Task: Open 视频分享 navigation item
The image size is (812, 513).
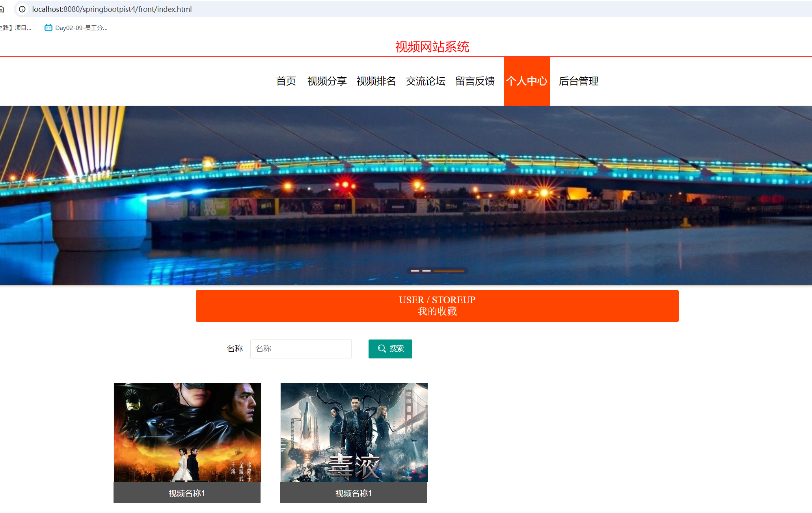Action: pyautogui.click(x=327, y=81)
